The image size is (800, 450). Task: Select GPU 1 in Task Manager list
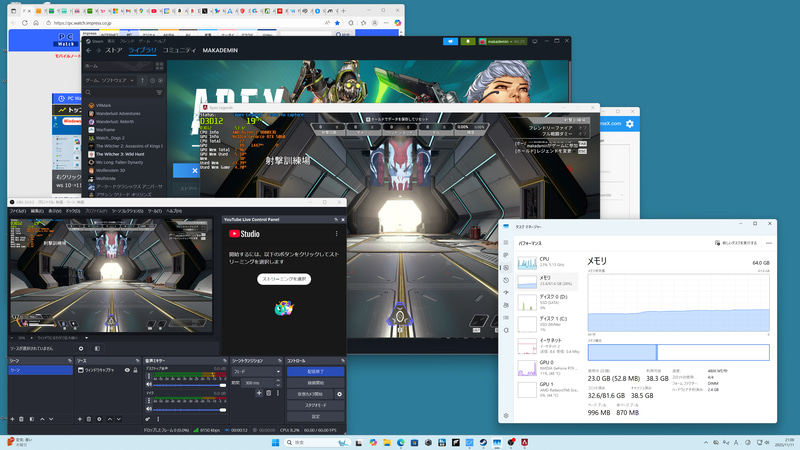[547, 389]
